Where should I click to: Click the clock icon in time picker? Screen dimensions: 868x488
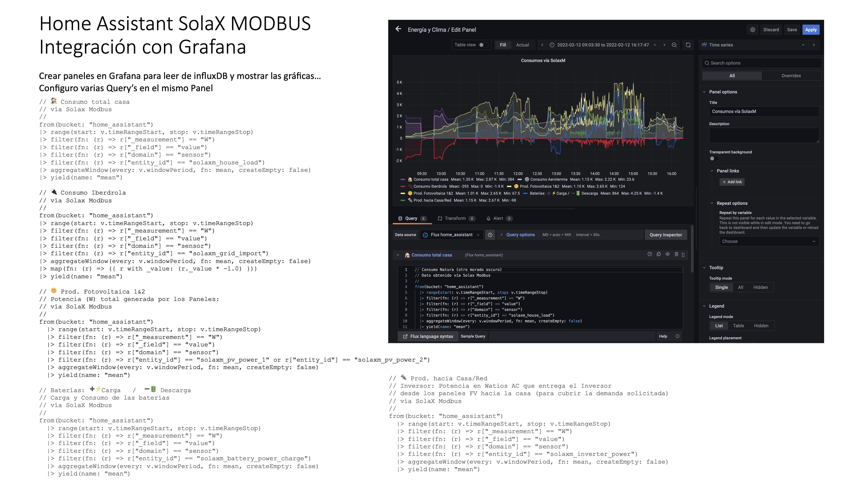[x=552, y=45]
